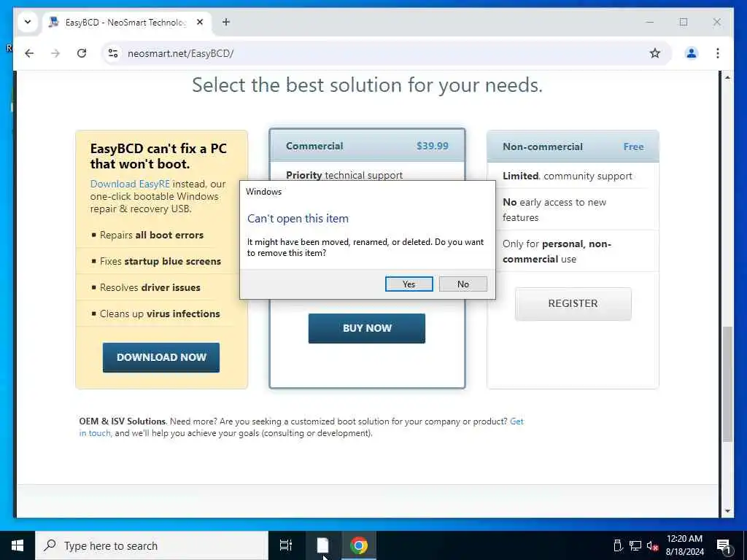Bookmark this page with the star icon
The width and height of the screenshot is (747, 560).
tap(655, 53)
